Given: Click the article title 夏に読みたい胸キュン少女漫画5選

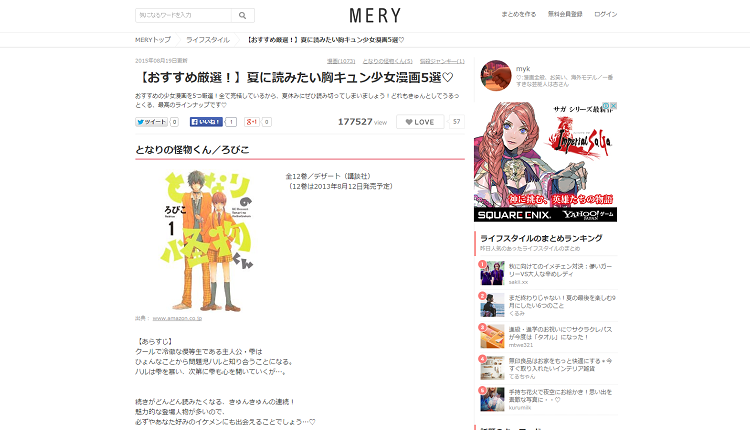Looking at the screenshot, I should tap(295, 77).
